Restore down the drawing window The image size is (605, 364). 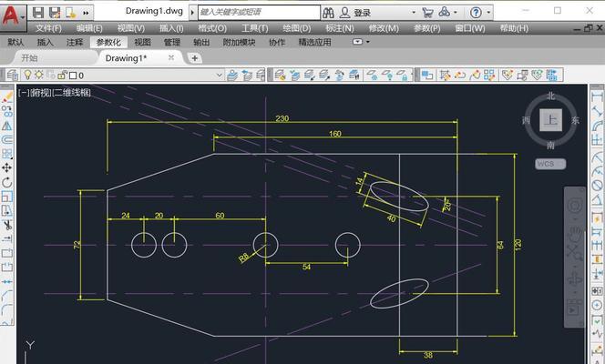[588, 28]
